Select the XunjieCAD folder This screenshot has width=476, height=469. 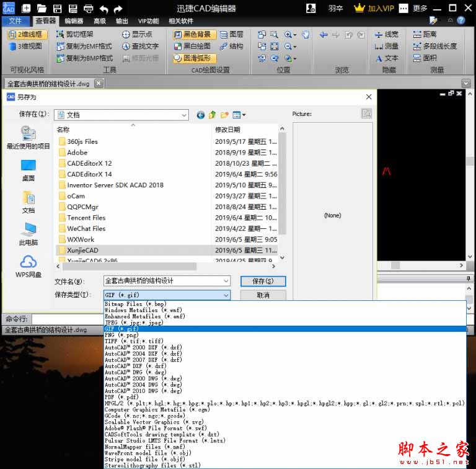click(x=166, y=250)
